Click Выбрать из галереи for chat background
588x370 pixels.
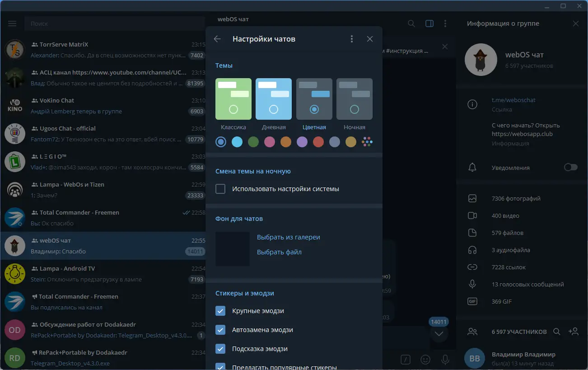(x=289, y=237)
